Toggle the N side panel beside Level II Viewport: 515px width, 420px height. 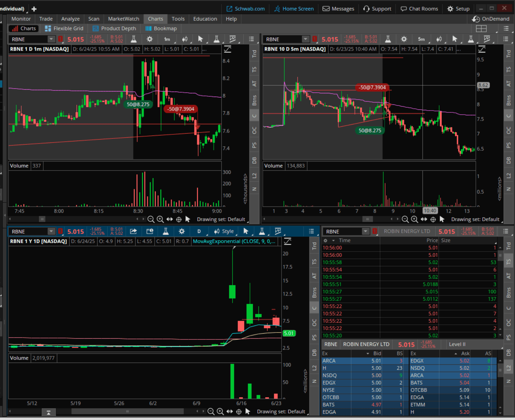coord(508,382)
